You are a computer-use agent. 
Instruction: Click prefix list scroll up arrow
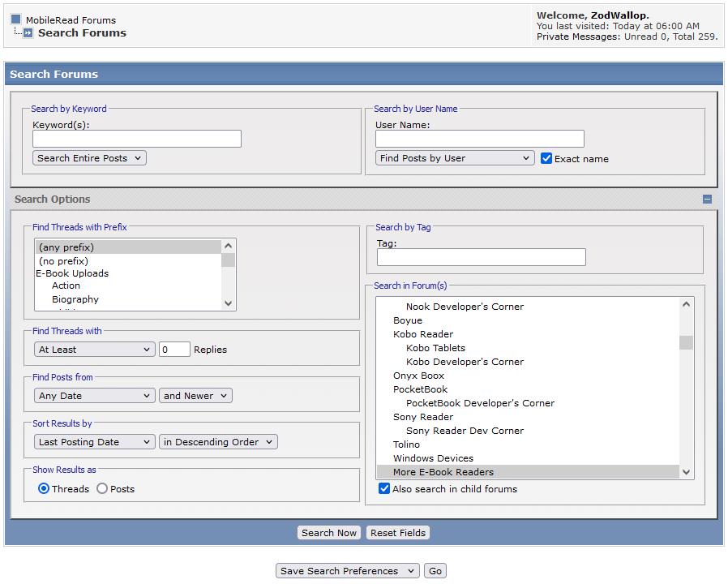(228, 246)
